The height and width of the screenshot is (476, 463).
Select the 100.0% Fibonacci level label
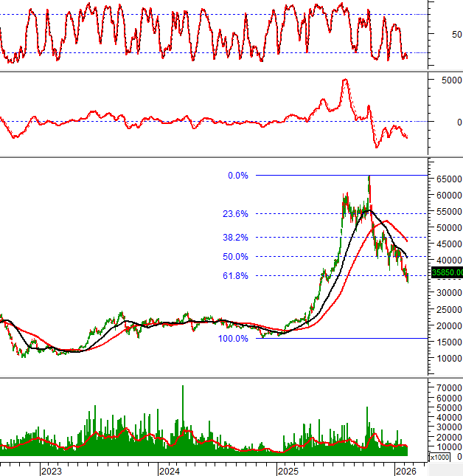click(233, 339)
